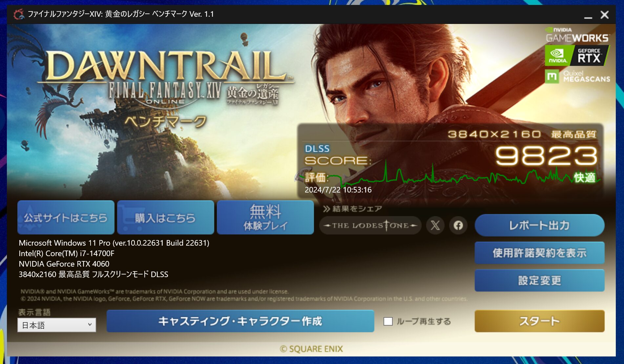624x364 pixels.
Task: Click The Lodestone share logo
Action: tap(370, 225)
